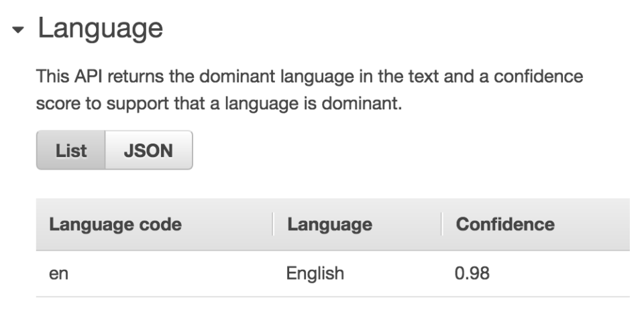644x318 pixels.
Task: Click empty header area right of Confidence
Action: (x=592, y=224)
